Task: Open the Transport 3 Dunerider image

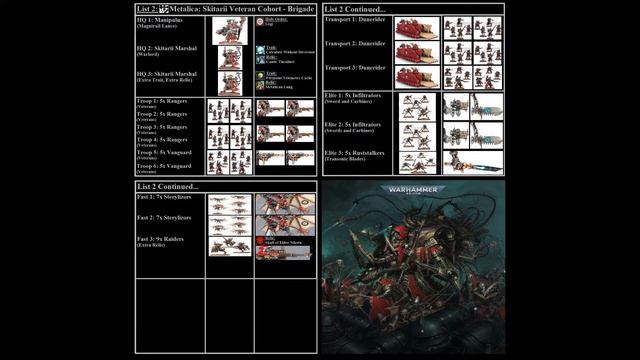Action: pyautogui.click(x=417, y=77)
